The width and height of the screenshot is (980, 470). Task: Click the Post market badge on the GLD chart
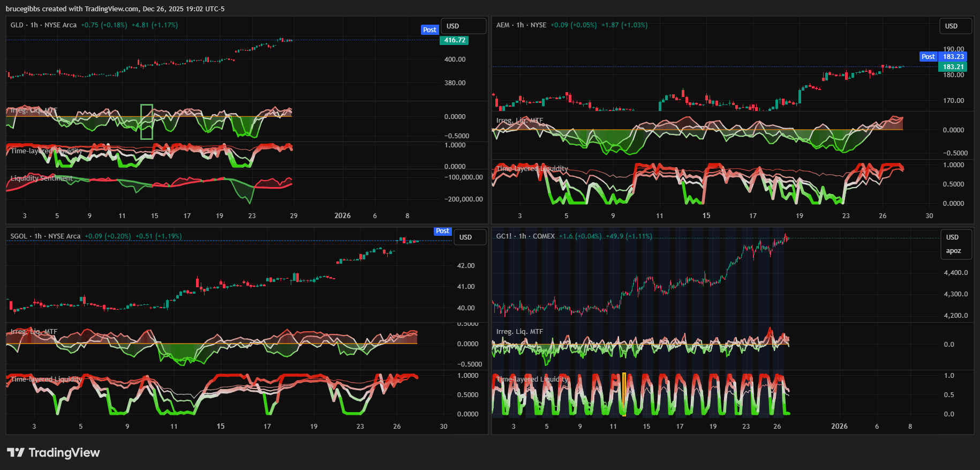(429, 30)
